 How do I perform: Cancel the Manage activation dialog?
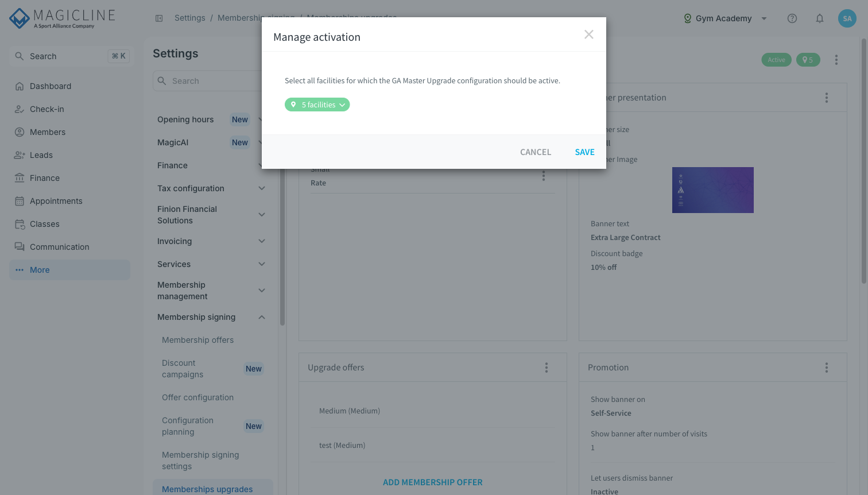click(536, 152)
